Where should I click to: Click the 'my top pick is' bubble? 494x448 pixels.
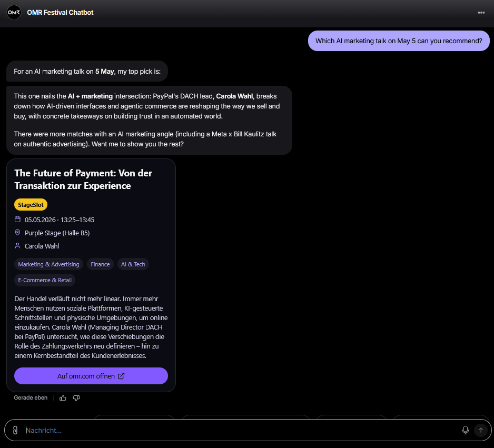pos(87,72)
